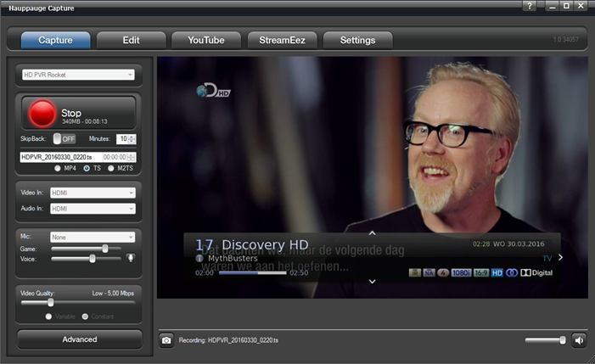This screenshot has height=364, width=595.
Task: Click the Dolby Digital logo
Action: [536, 272]
